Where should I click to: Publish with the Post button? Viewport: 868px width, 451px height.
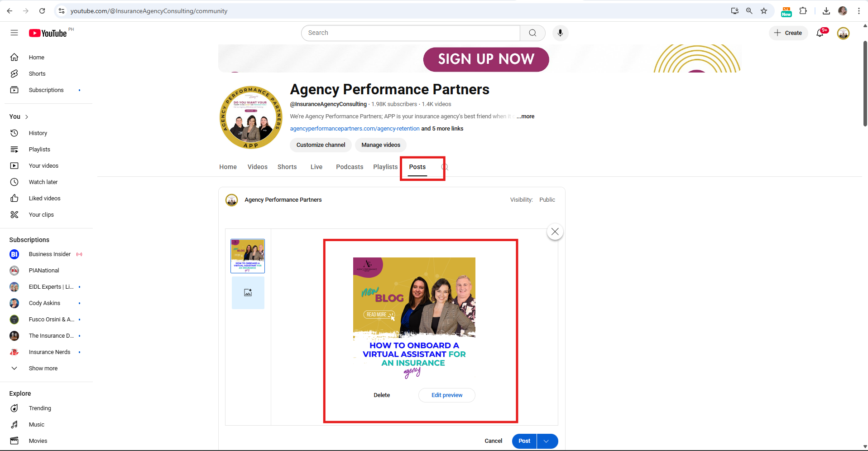[x=524, y=441]
